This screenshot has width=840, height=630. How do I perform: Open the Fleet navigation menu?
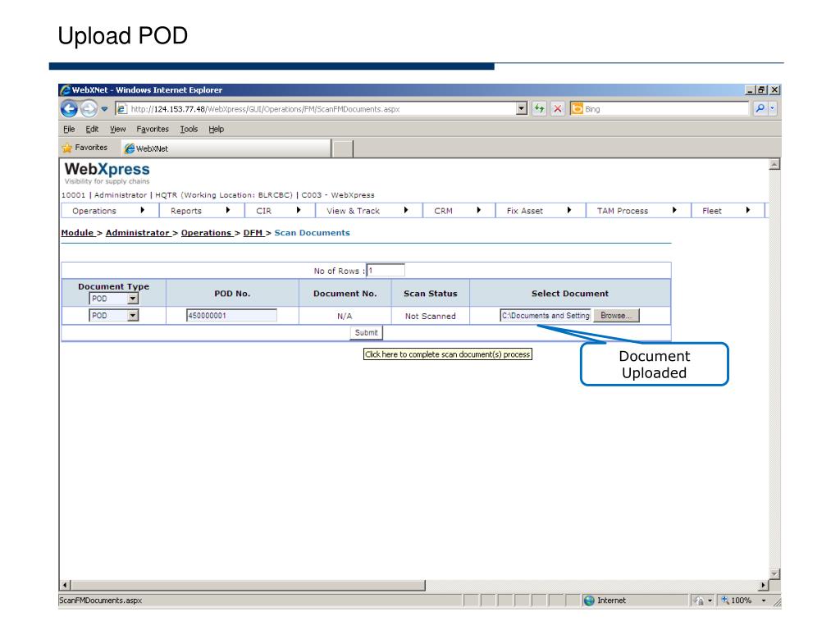tap(728, 211)
